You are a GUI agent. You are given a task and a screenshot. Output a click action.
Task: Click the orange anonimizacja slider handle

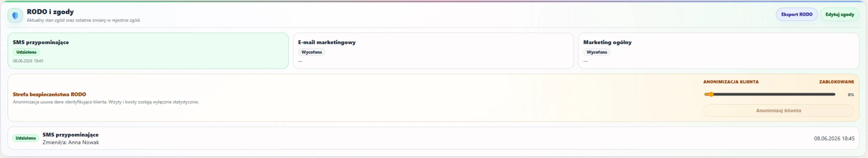711,94
